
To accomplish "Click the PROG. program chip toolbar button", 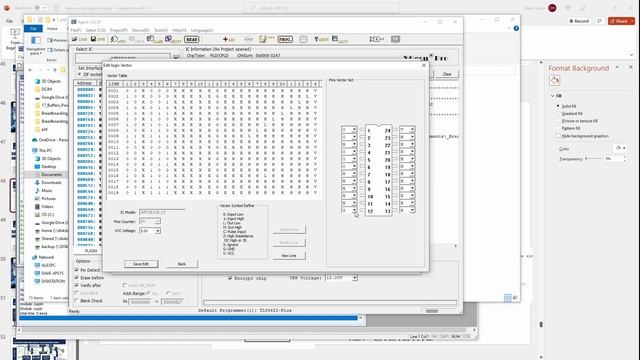I will pyautogui.click(x=285, y=39).
